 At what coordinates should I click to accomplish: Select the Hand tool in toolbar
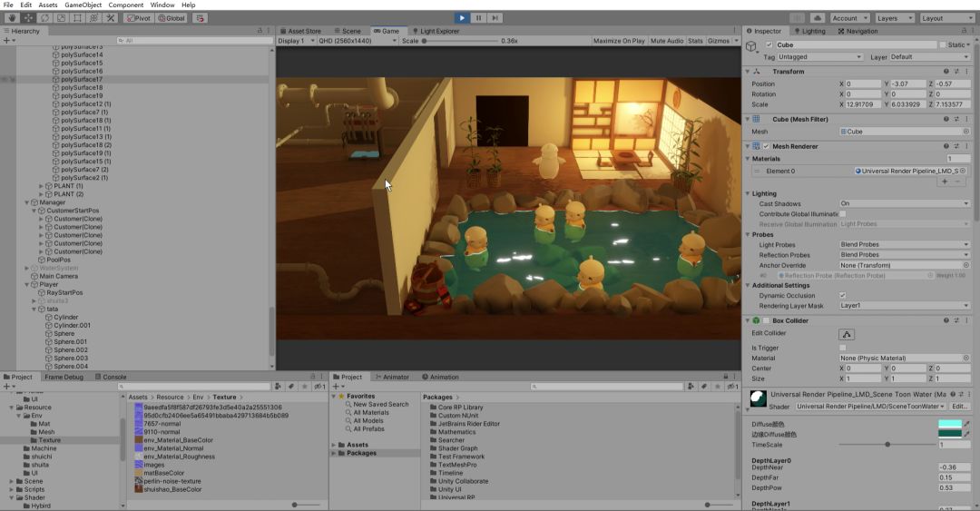(12, 18)
